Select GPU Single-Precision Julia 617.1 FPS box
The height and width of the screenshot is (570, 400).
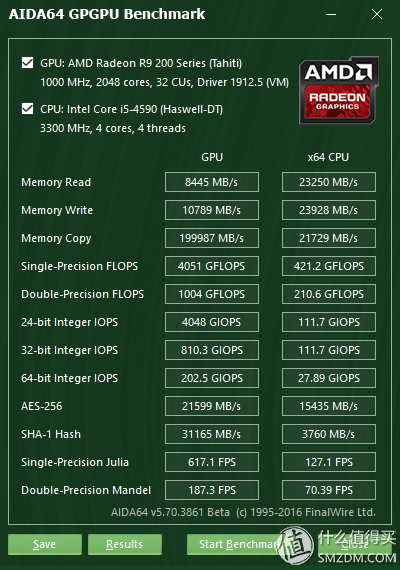(x=212, y=462)
